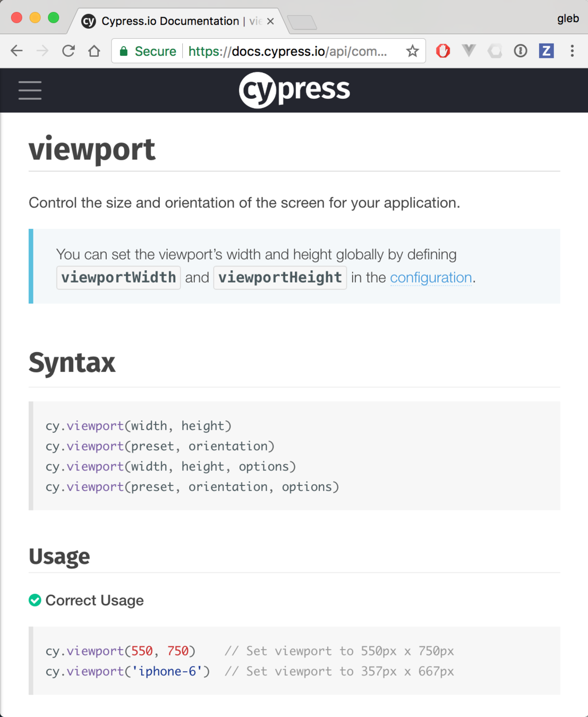Minimize window with yellow button
The height and width of the screenshot is (717, 588).
[35, 18]
